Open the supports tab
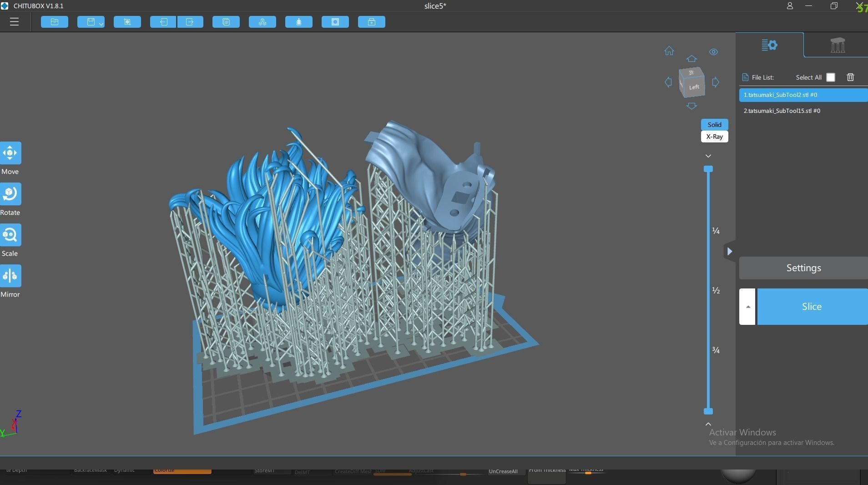The height and width of the screenshot is (485, 868). point(837,45)
